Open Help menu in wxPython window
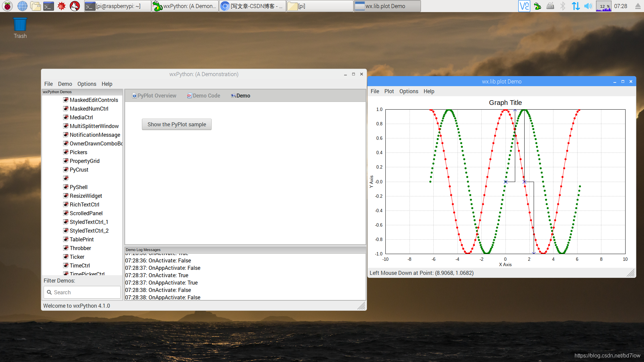The image size is (644, 362). click(107, 84)
